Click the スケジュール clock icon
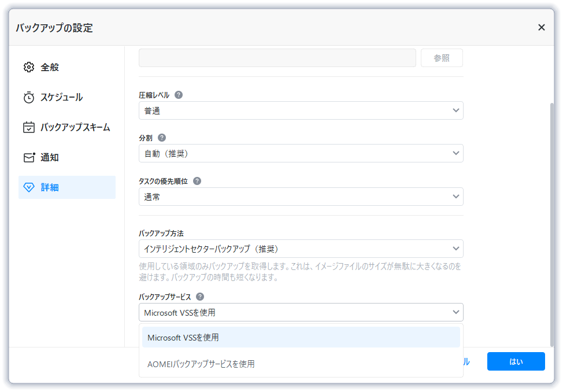563x392 pixels. click(29, 97)
